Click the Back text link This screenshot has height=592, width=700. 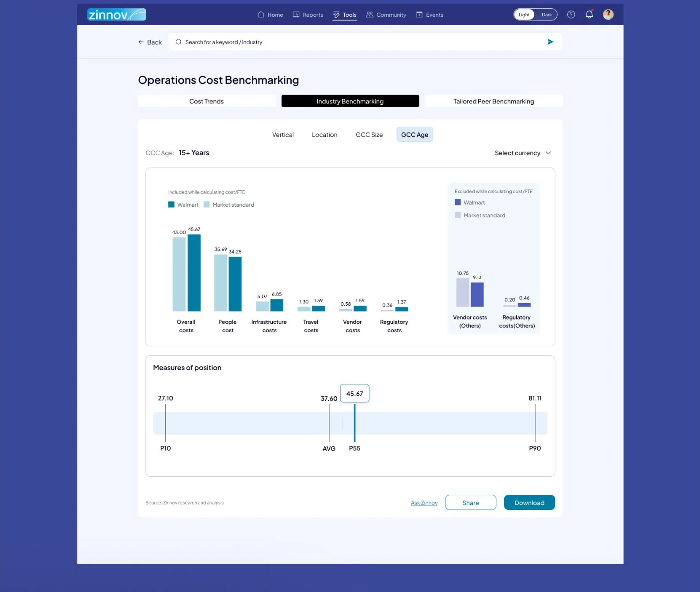click(x=154, y=42)
